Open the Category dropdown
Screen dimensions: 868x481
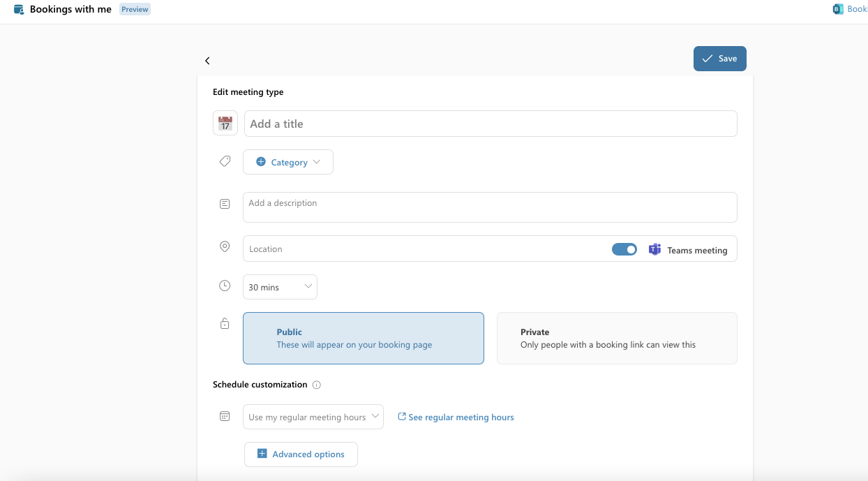click(288, 162)
